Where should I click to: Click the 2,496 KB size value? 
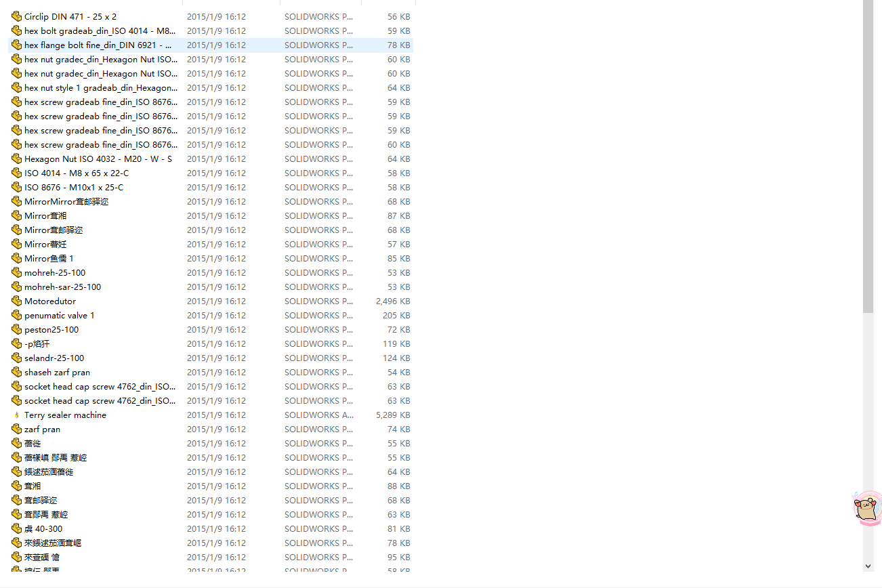tap(393, 301)
